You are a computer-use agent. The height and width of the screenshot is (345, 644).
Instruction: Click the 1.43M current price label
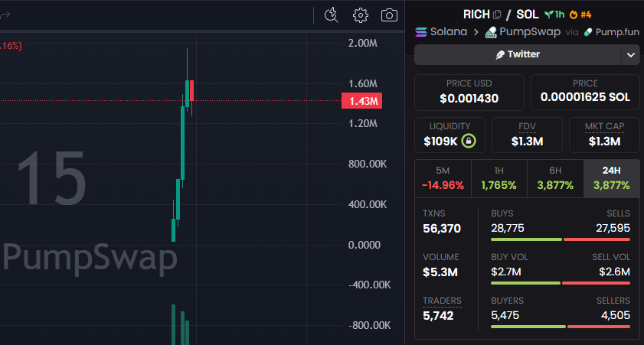coord(362,101)
